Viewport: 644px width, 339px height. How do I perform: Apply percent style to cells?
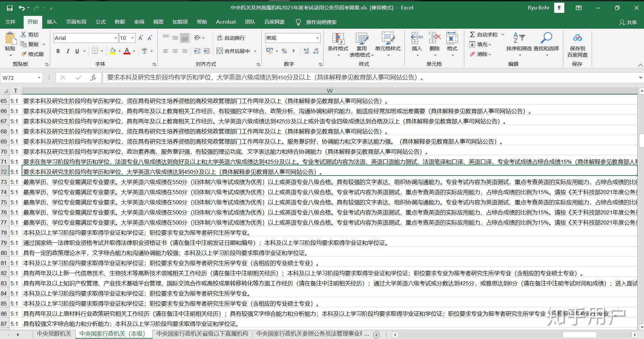coord(284,51)
